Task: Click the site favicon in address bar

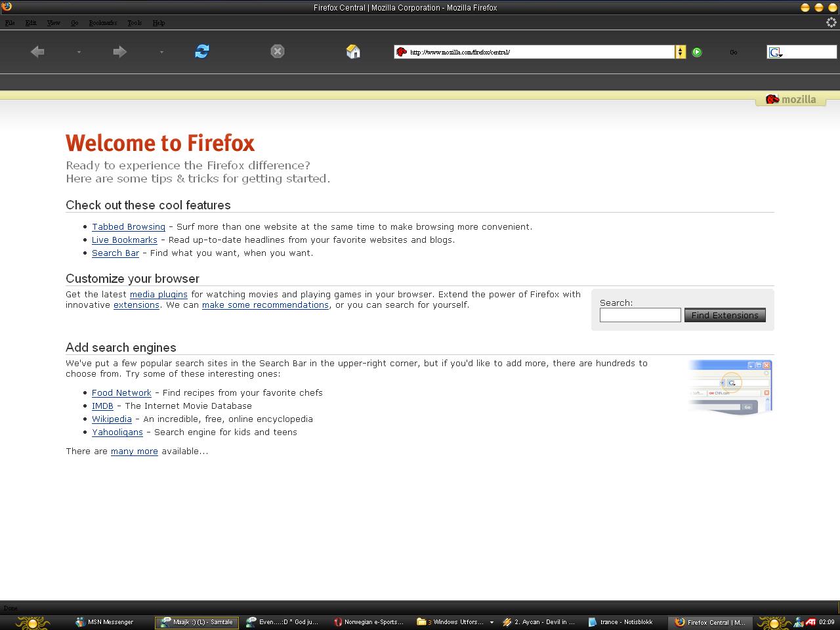Action: (402, 52)
